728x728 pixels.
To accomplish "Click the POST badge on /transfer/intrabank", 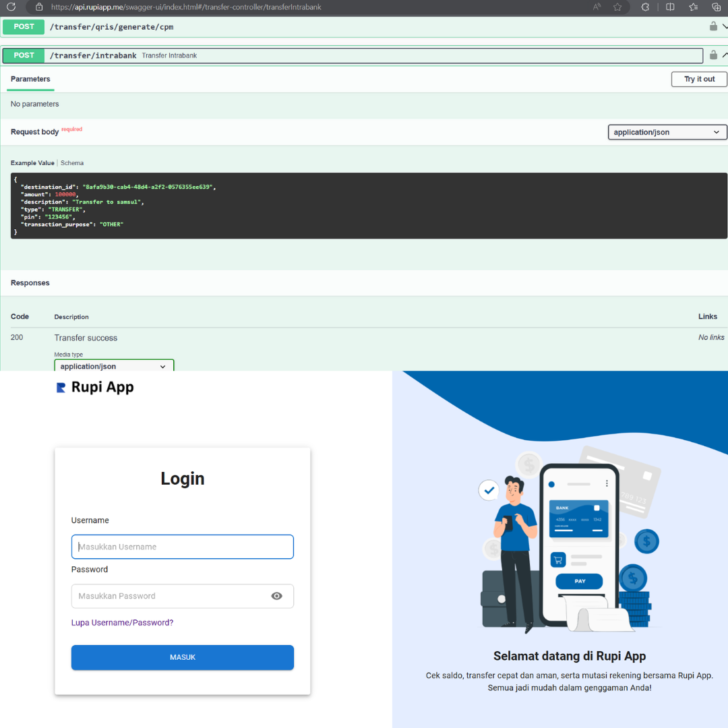I will coord(24,55).
